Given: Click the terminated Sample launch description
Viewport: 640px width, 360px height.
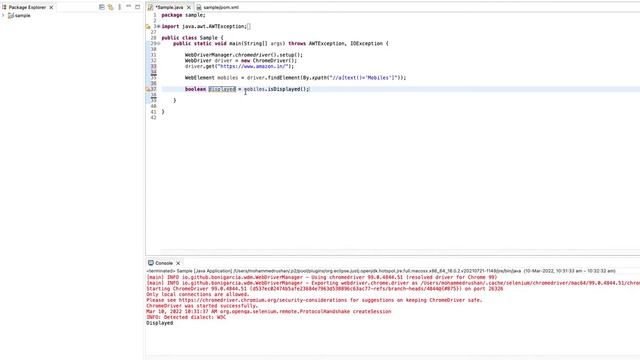Looking at the screenshot, I should (x=380, y=271).
